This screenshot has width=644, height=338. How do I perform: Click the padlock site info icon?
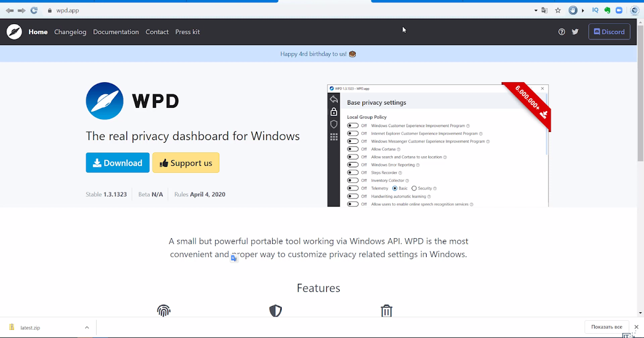tap(49, 10)
